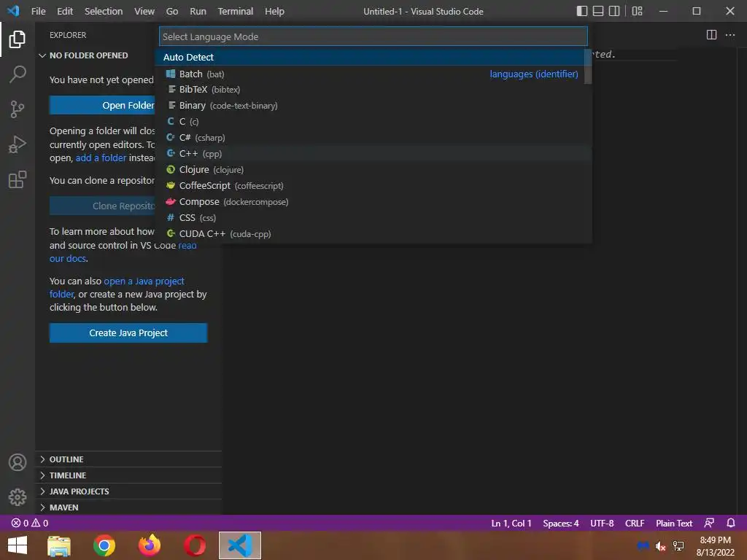Screen dimensions: 747x560
Task: Click Ln 1, Col 1 in status bar
Action: click(511, 523)
